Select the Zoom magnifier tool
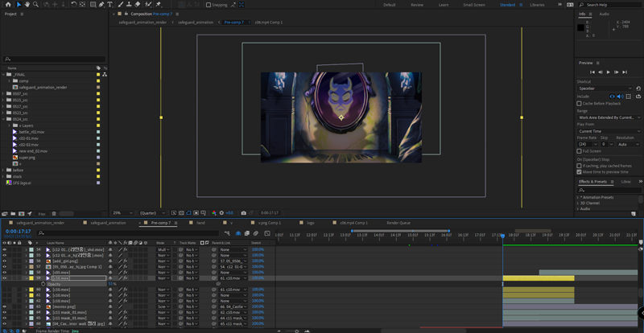 (35, 5)
